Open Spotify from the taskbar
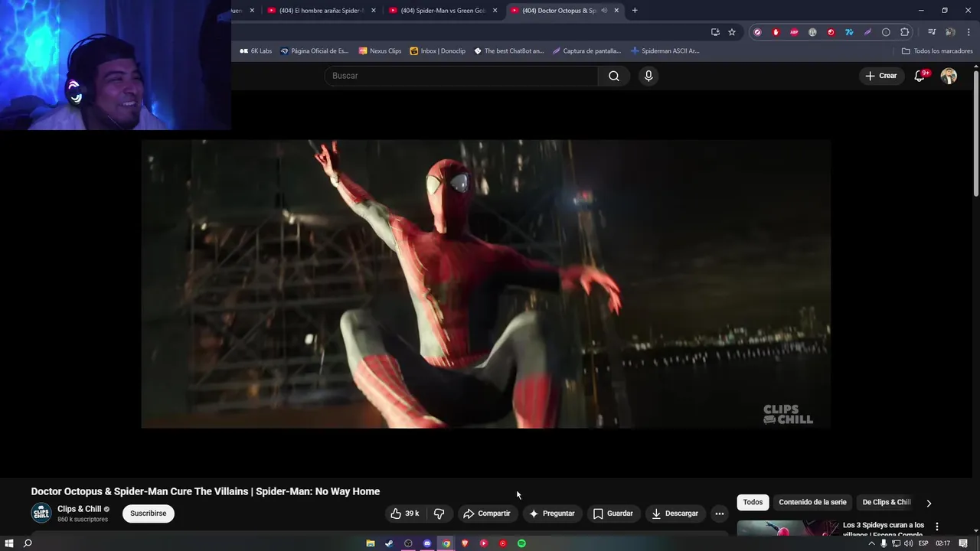This screenshot has height=551, width=980. click(521, 543)
